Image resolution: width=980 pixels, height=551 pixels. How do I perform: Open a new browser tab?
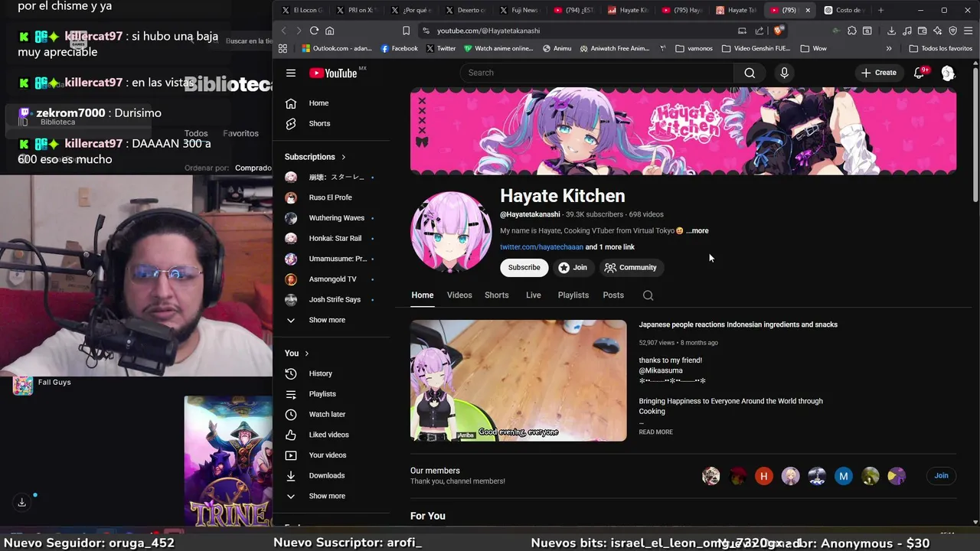pyautogui.click(x=880, y=10)
